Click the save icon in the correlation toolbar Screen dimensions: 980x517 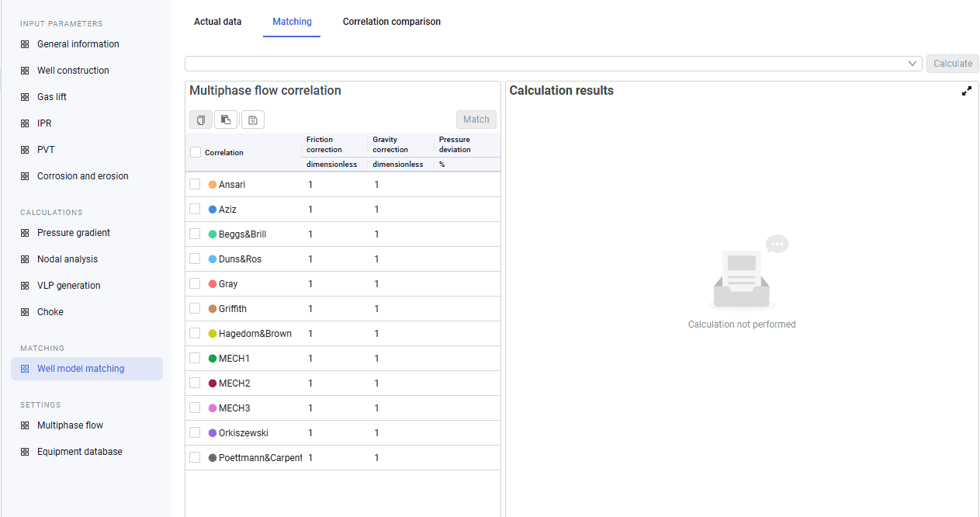pyautogui.click(x=253, y=120)
